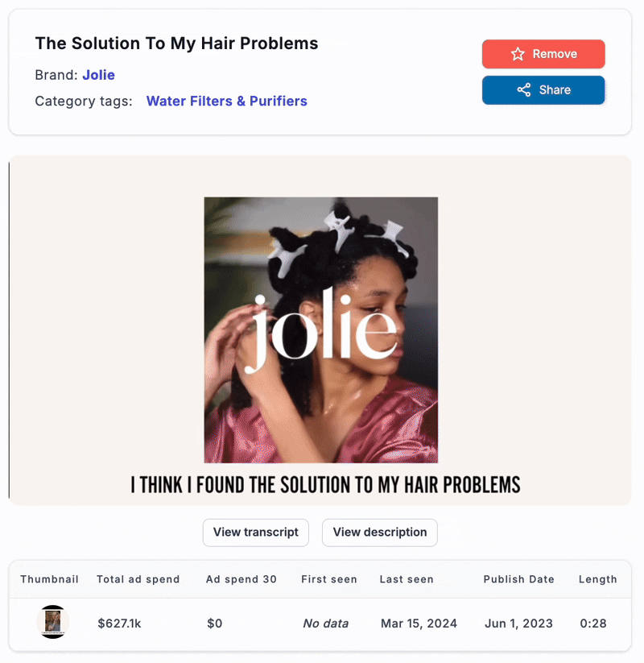Click the ad title The Solution To My Hair Problems
Image resolution: width=644 pixels, height=663 pixels.
[176, 44]
